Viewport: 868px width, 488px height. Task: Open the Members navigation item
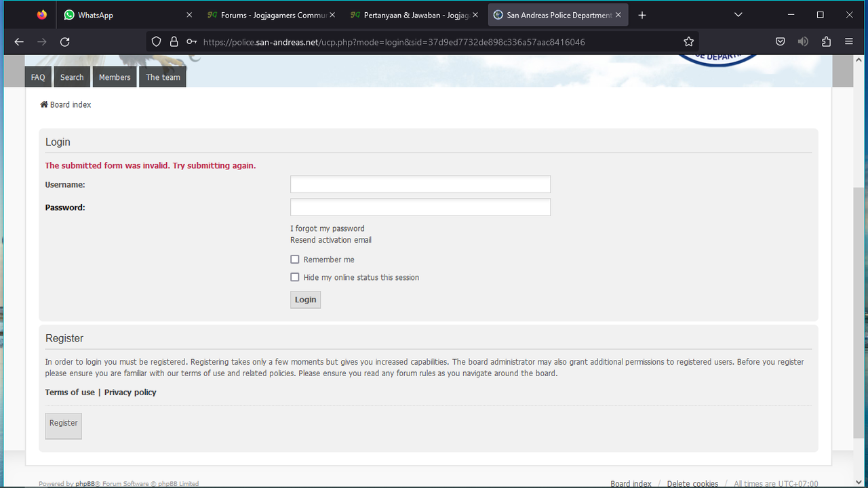(115, 77)
